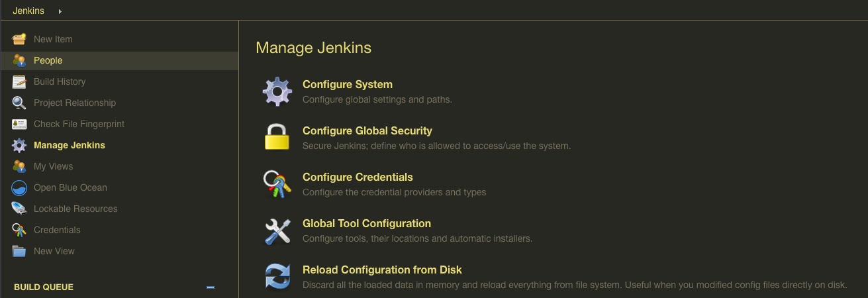Click the 'Manage Jenkins' page heading

pyautogui.click(x=313, y=48)
